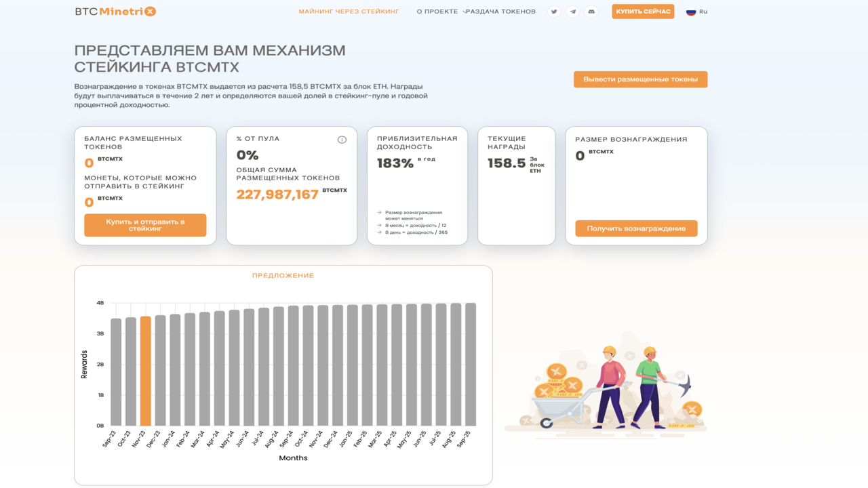Click the ПРЕДСТАВЛЯЕМ ВАМ МЕХАНИЗМ СТЕЙКИНГА headline

210,59
